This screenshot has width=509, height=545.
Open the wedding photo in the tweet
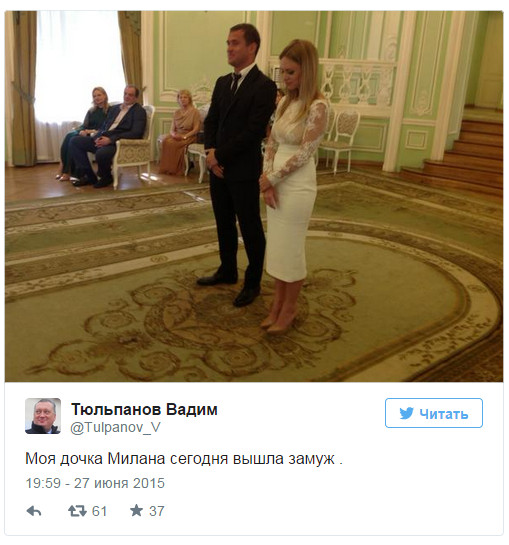[254, 196]
